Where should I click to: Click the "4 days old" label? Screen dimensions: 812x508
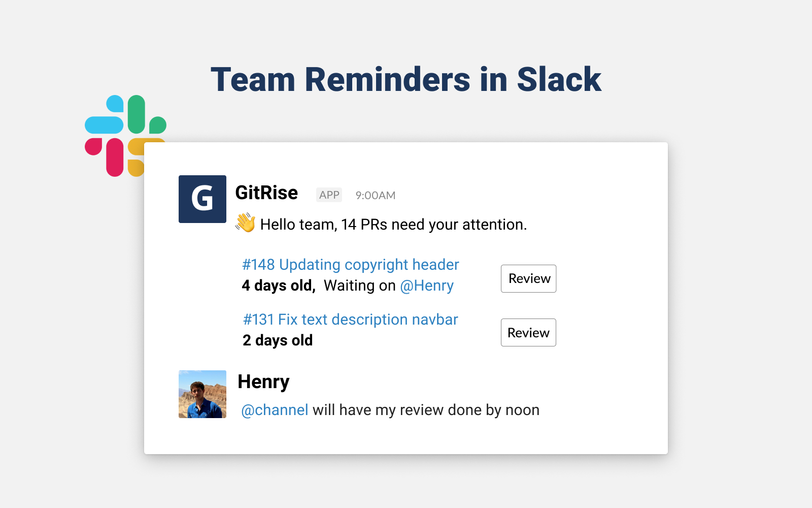[x=278, y=285]
